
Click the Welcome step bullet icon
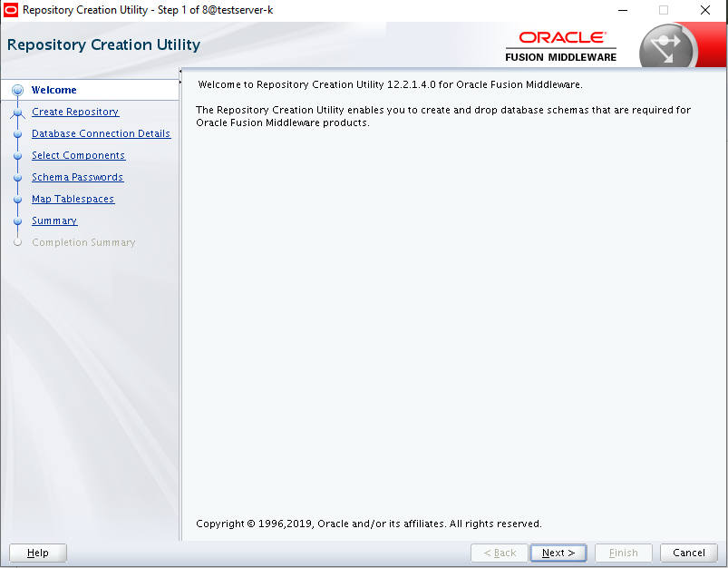click(17, 90)
